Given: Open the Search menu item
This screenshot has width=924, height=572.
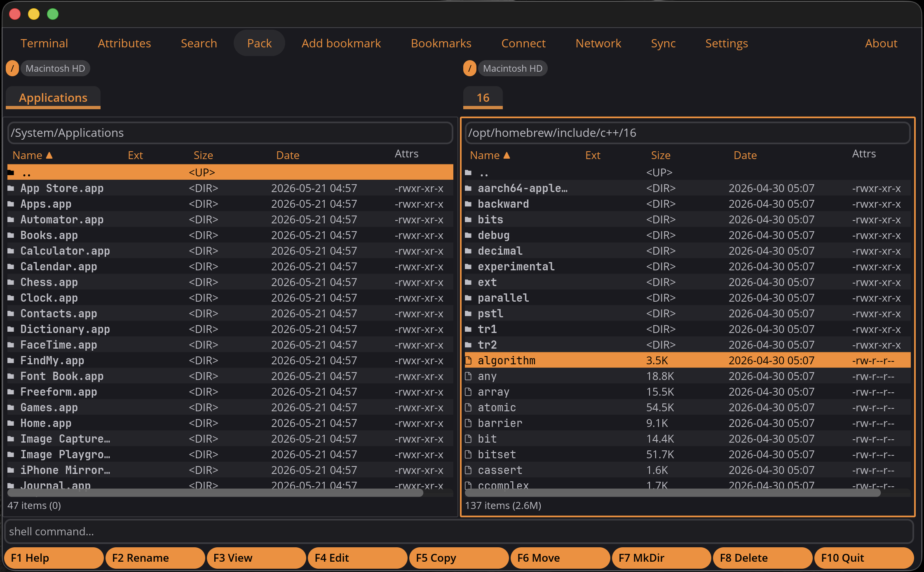Looking at the screenshot, I should pos(199,43).
